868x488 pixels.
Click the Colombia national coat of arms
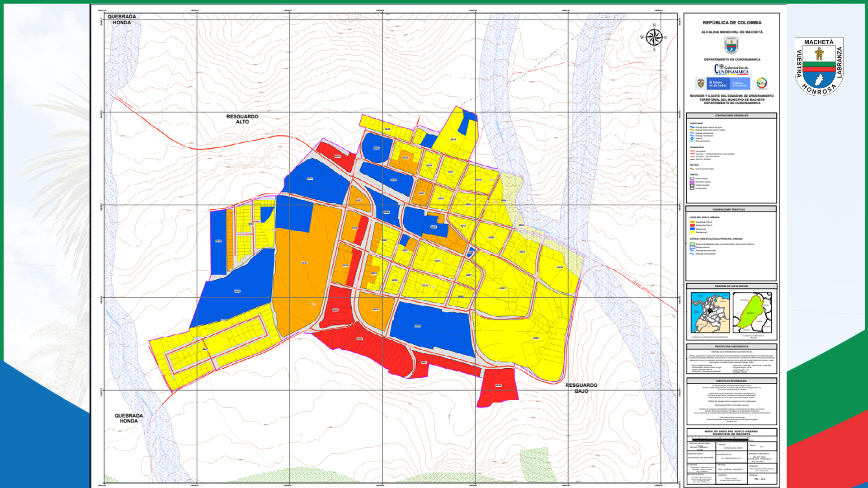(x=700, y=84)
